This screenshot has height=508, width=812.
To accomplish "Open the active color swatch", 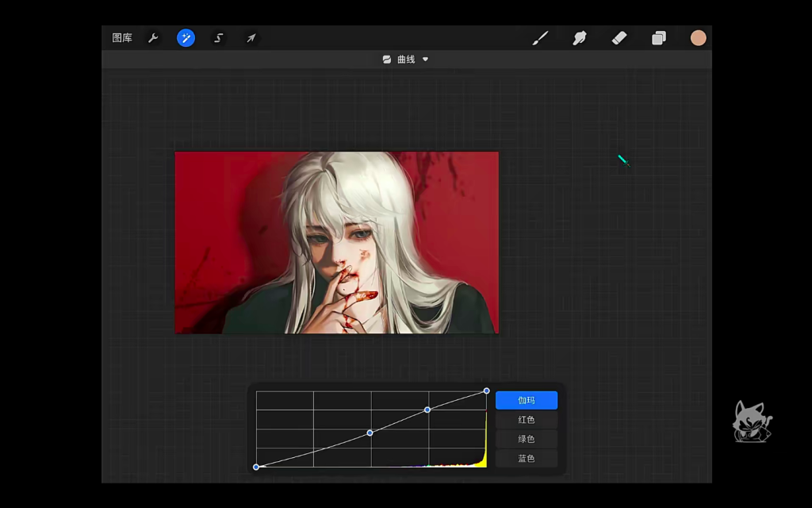I will point(698,38).
